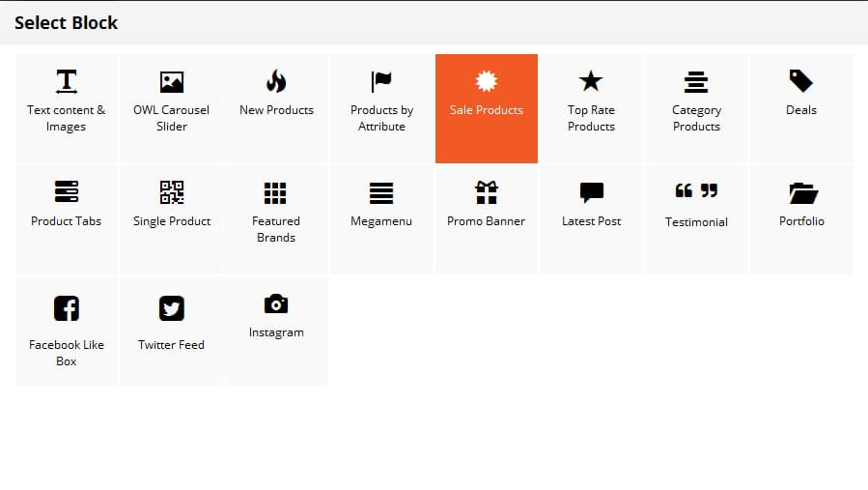Screen dimensions: 868x490
Task: Select the Featured Brands grid icon
Action: (x=275, y=193)
